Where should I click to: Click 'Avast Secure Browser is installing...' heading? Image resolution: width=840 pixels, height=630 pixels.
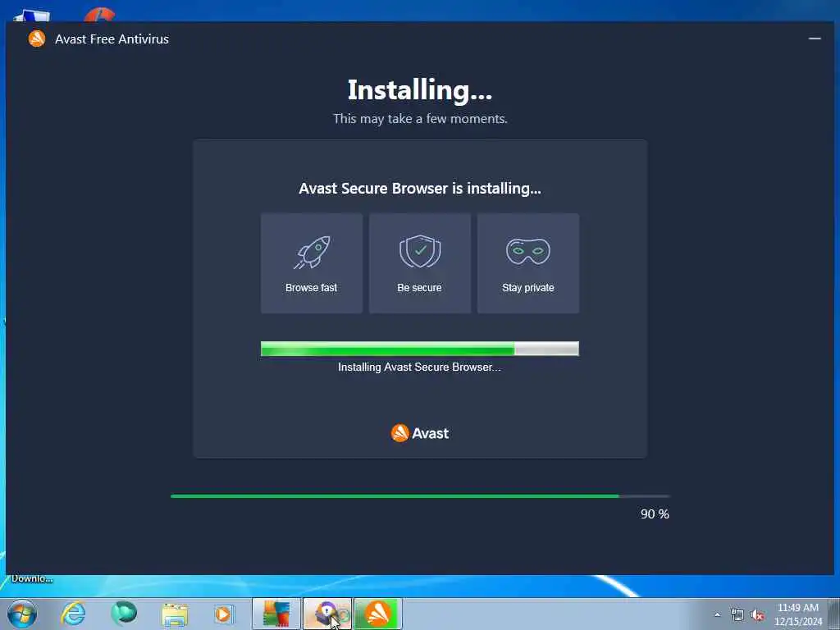click(x=420, y=189)
